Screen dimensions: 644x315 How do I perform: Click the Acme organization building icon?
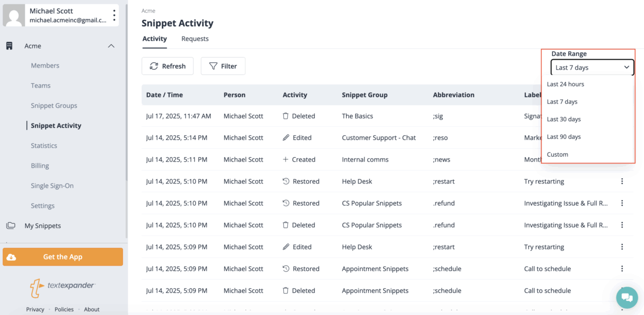(x=9, y=46)
